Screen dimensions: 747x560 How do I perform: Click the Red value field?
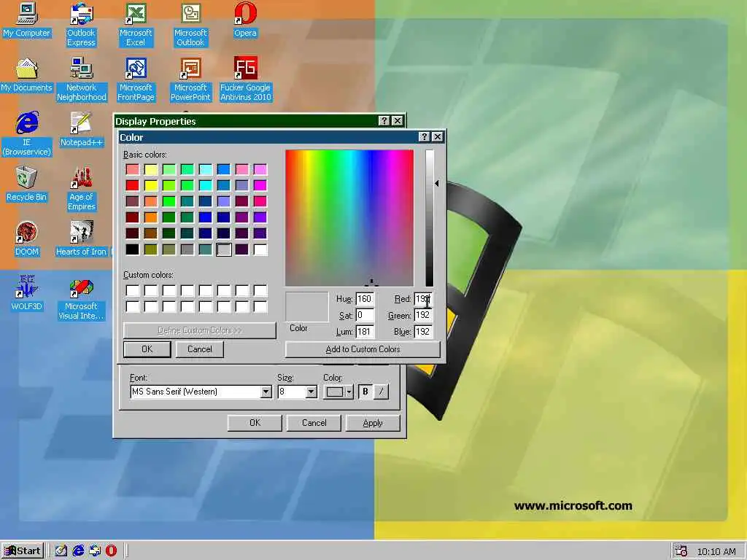tap(423, 299)
